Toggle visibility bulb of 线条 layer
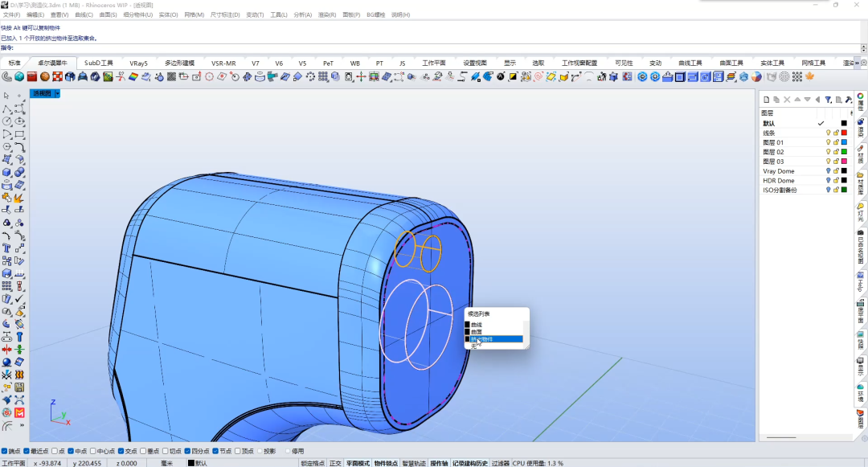The height and width of the screenshot is (467, 868). point(828,133)
